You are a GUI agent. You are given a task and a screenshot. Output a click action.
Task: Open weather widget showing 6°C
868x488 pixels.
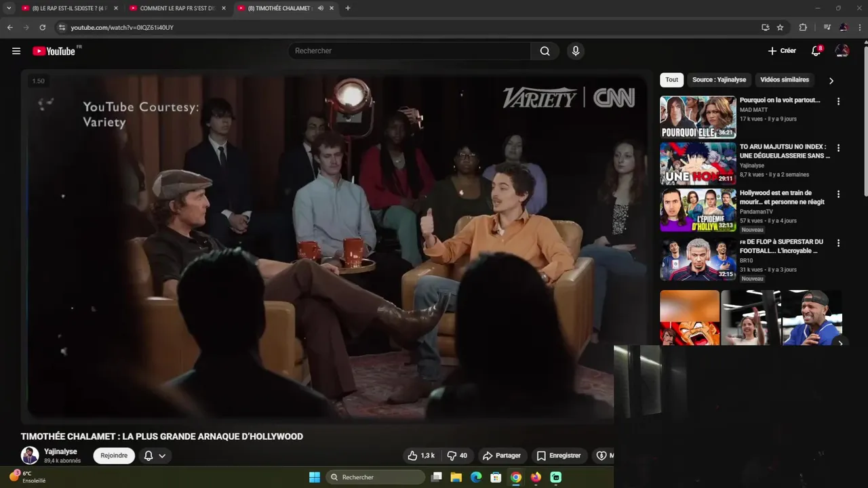click(x=28, y=477)
